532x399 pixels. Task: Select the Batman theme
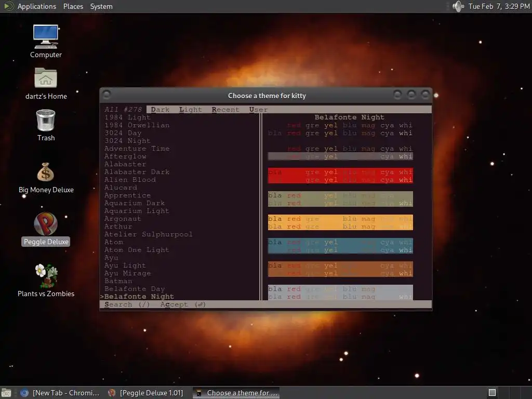coord(118,281)
